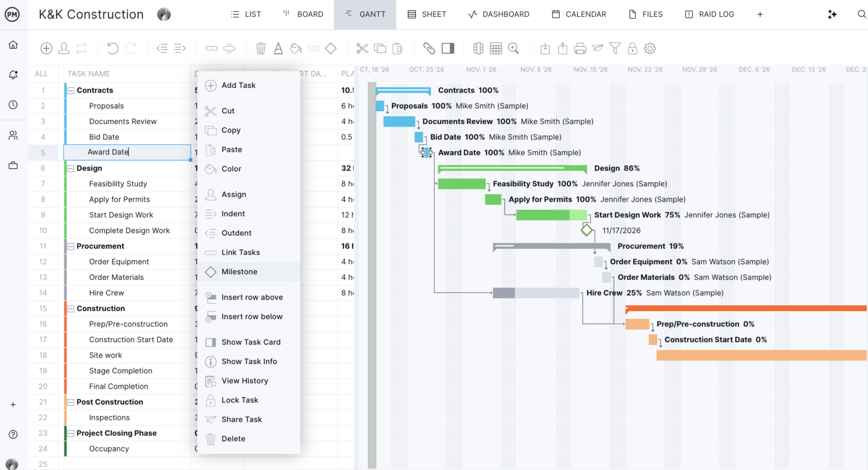Viewport: 868px width, 470px height.
Task: Select Show Task Info menu entry
Action: click(248, 362)
